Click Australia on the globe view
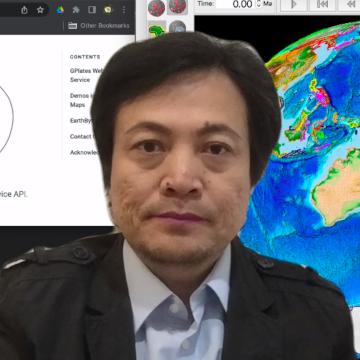Image resolution: width=360 pixels, height=360 pixels. [x=337, y=187]
